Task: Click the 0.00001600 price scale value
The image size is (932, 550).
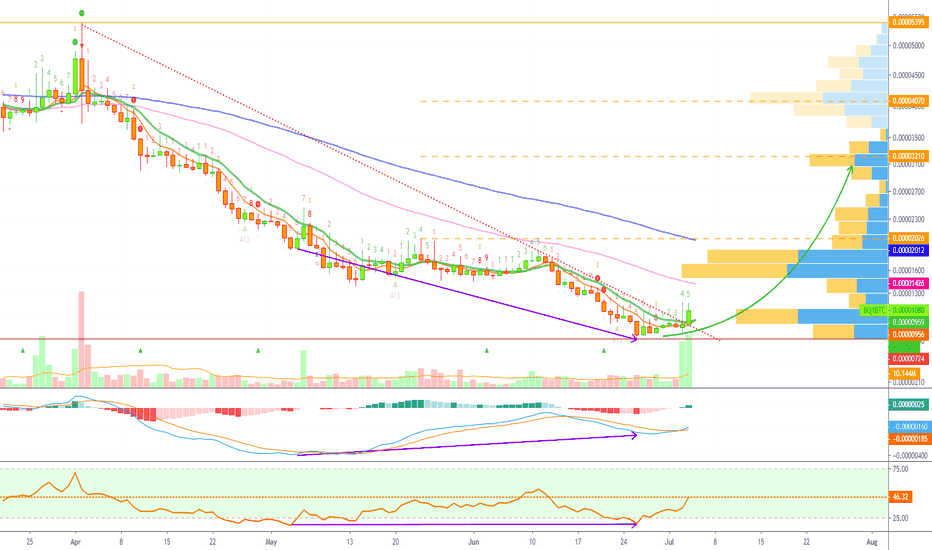Action: (x=910, y=271)
